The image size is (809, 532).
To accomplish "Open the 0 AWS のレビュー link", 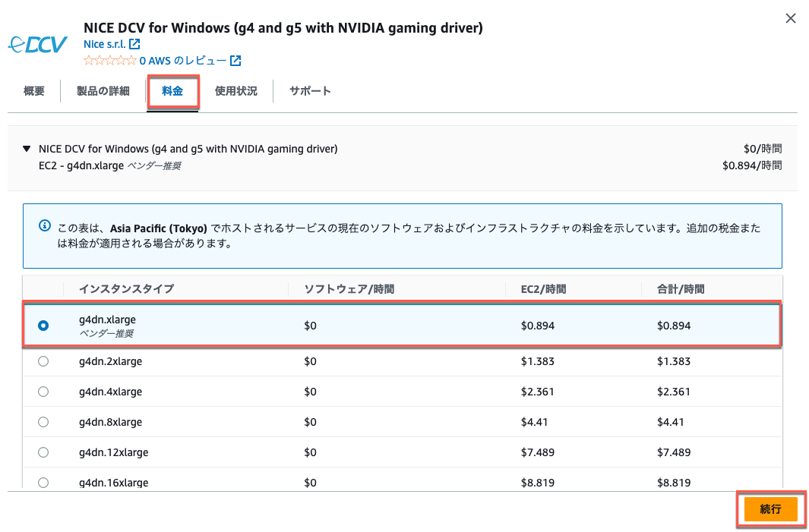I will (x=182, y=61).
